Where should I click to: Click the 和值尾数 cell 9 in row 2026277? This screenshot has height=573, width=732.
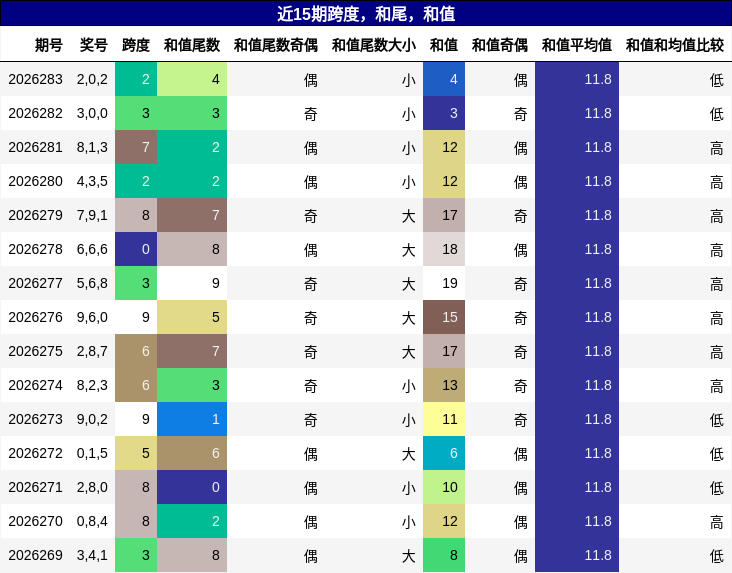(192, 283)
